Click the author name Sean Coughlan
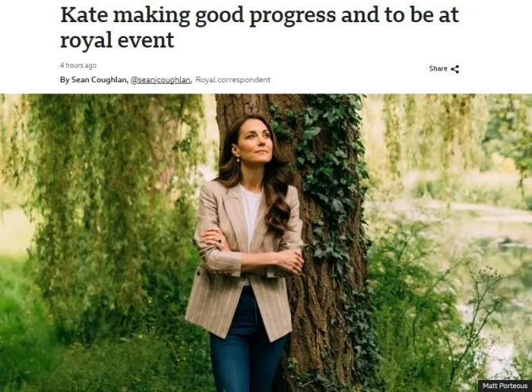The image size is (532, 392). [96, 80]
